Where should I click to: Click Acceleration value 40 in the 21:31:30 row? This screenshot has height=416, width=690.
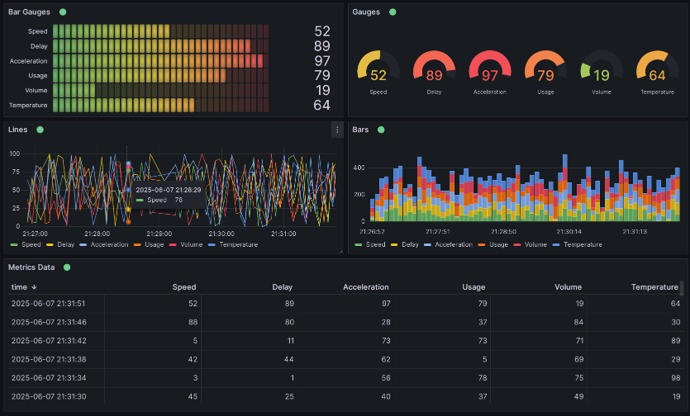coord(386,396)
